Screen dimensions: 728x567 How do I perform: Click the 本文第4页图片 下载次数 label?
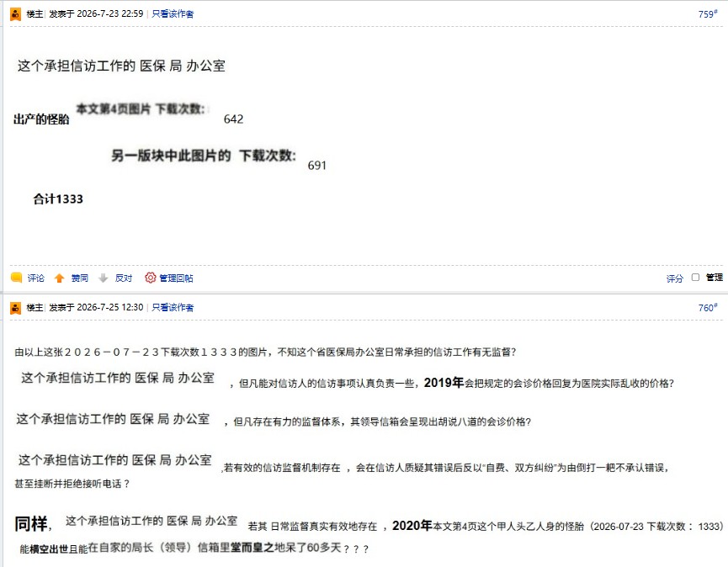[x=141, y=109]
